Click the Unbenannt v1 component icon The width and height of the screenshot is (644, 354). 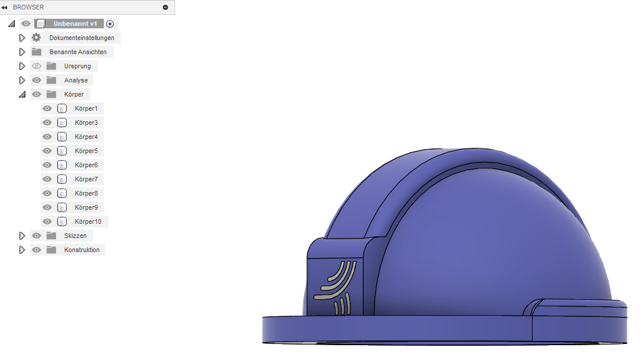pos(40,24)
